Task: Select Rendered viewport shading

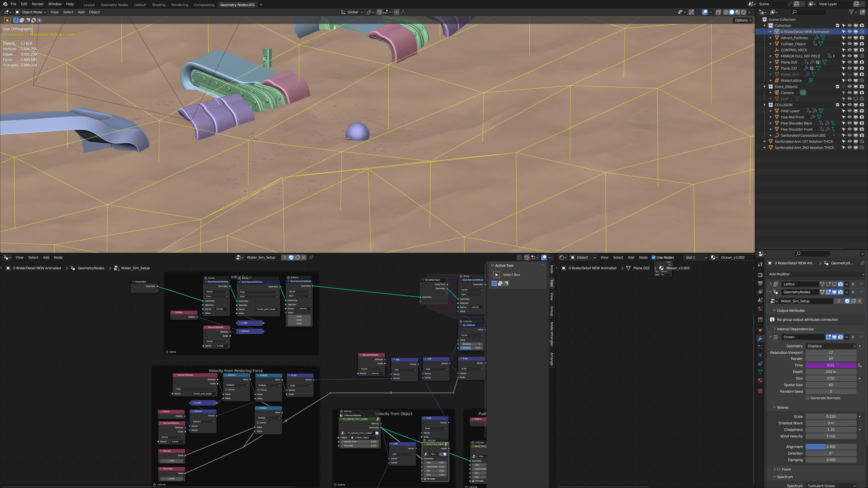Action: point(744,12)
